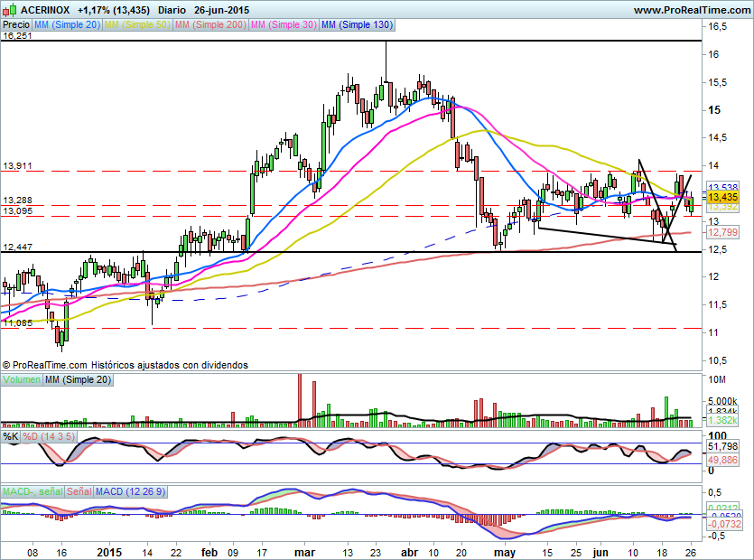Image resolution: width=754 pixels, height=560 pixels.
Task: Click the 13,095 horizontal level label
Action: [17, 210]
